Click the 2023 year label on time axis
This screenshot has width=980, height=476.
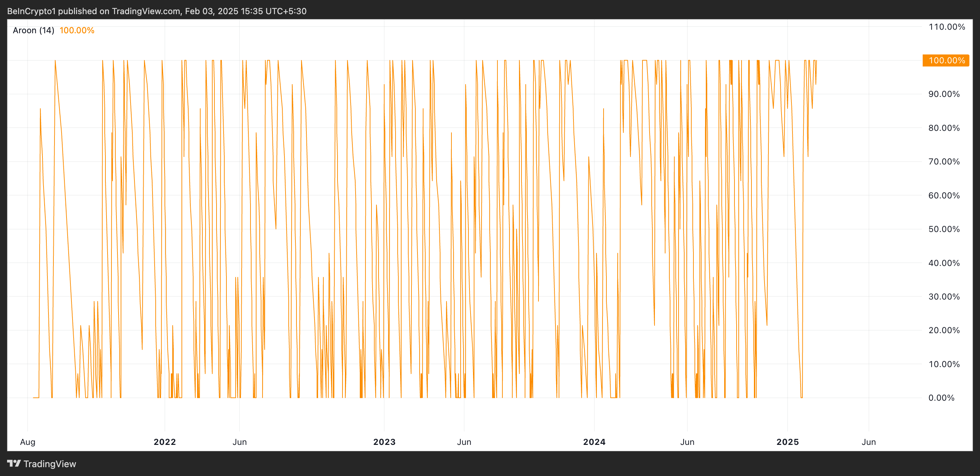point(384,442)
